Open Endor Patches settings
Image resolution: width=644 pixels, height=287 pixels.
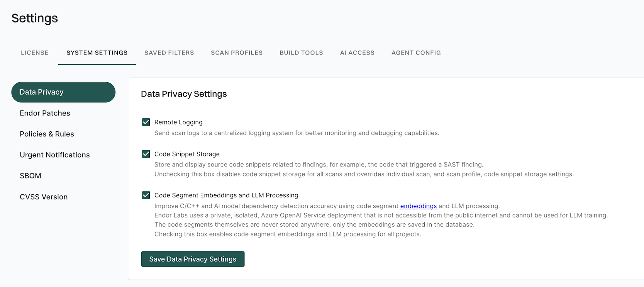click(x=45, y=113)
